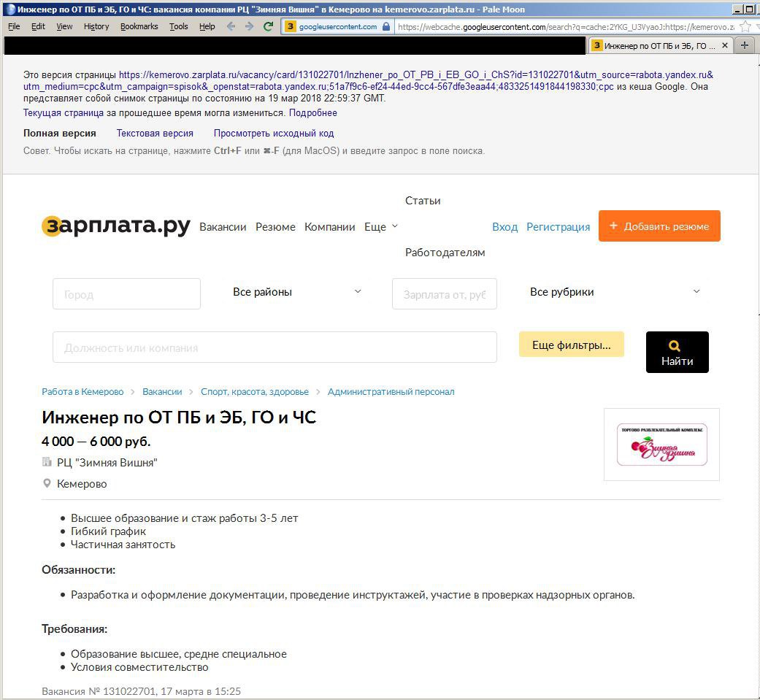Select the Инженер по ОТ ПБ browser tab
The image size is (760, 700).
(x=660, y=45)
